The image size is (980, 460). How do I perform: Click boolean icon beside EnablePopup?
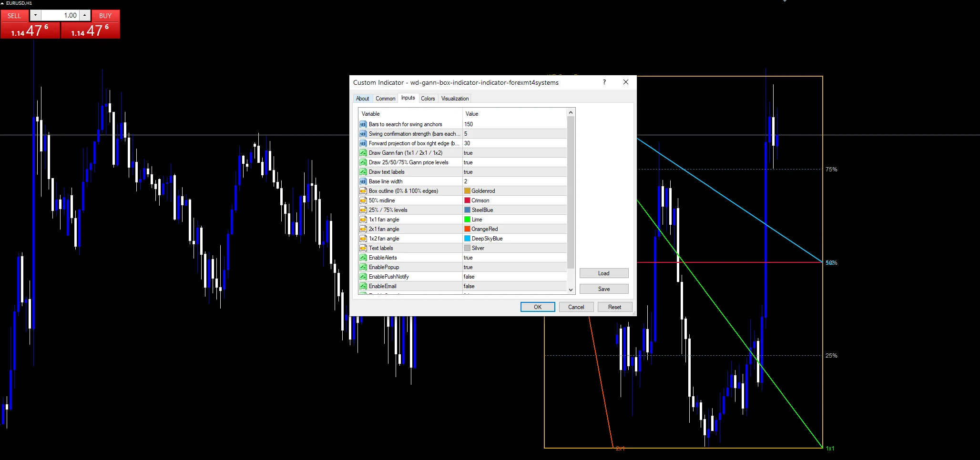pos(363,267)
